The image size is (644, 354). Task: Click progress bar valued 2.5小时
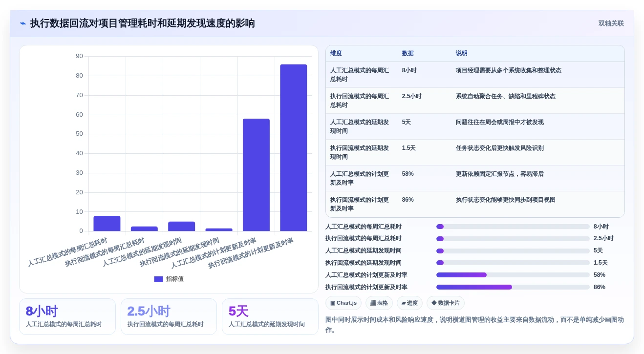[513, 239]
